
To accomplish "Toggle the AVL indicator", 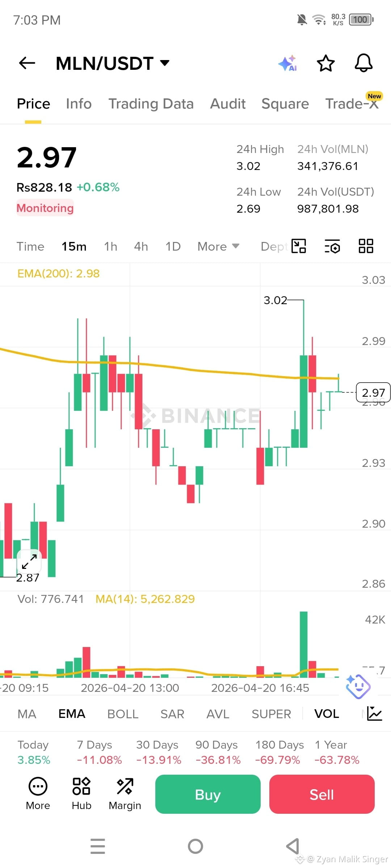I will tap(218, 714).
